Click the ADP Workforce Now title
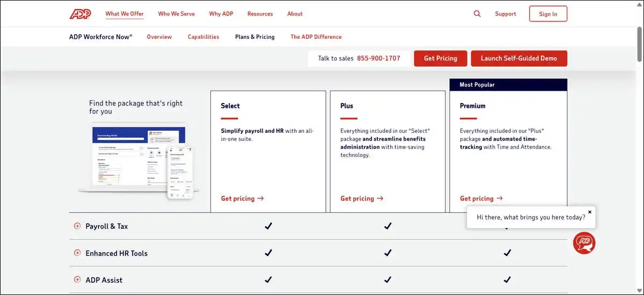Image resolution: width=644 pixels, height=295 pixels. click(x=101, y=37)
